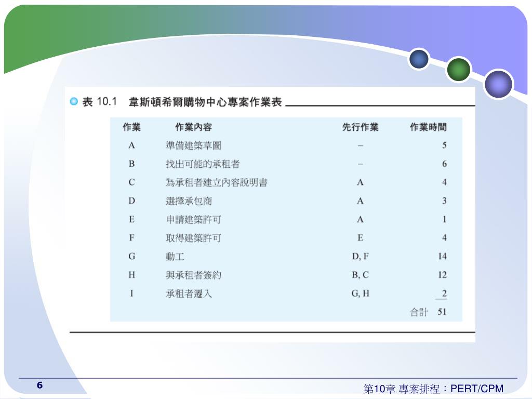
Task: Click duration 6 for activity B
Action: coord(444,164)
